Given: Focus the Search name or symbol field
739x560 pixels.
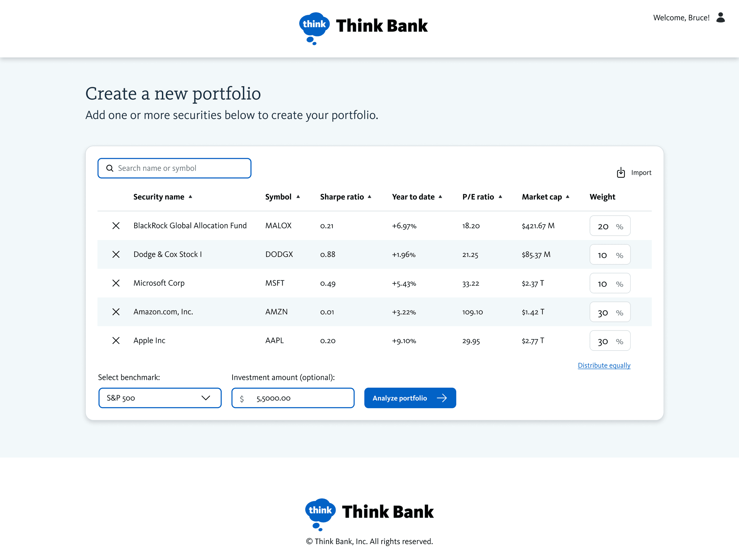Looking at the screenshot, I should click(x=174, y=168).
